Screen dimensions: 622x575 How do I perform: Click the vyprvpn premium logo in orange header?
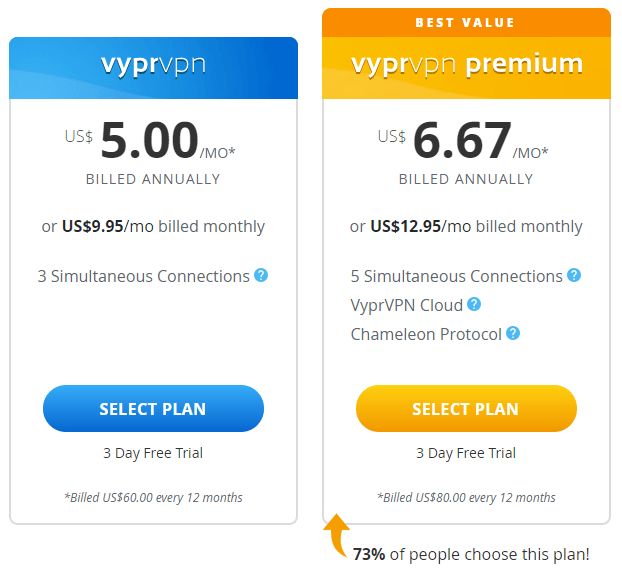[x=467, y=65]
